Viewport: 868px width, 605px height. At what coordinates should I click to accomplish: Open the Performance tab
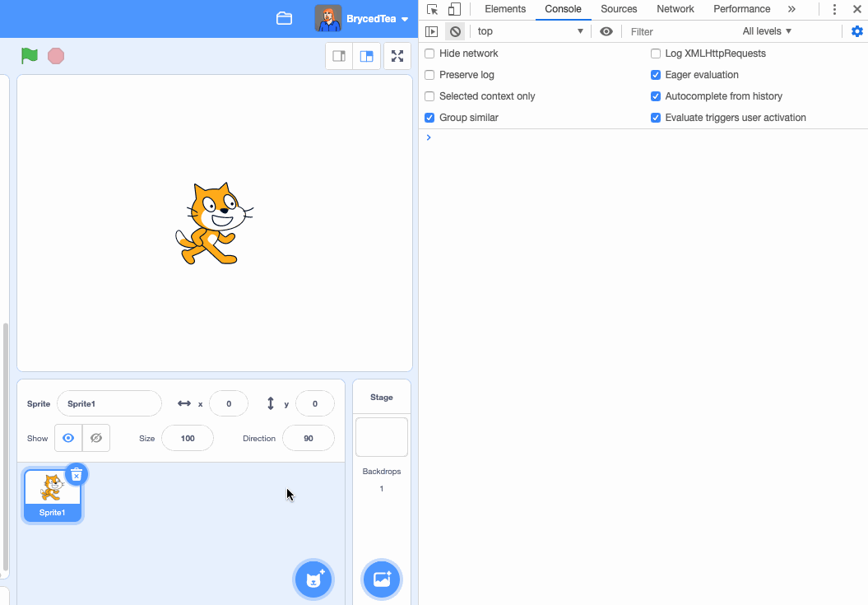click(741, 9)
